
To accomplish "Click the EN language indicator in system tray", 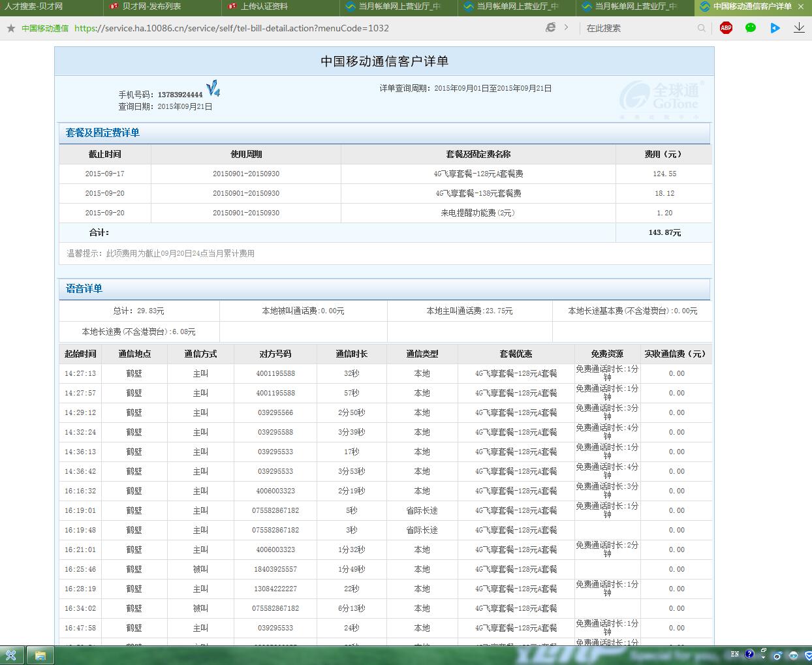I will [735, 654].
